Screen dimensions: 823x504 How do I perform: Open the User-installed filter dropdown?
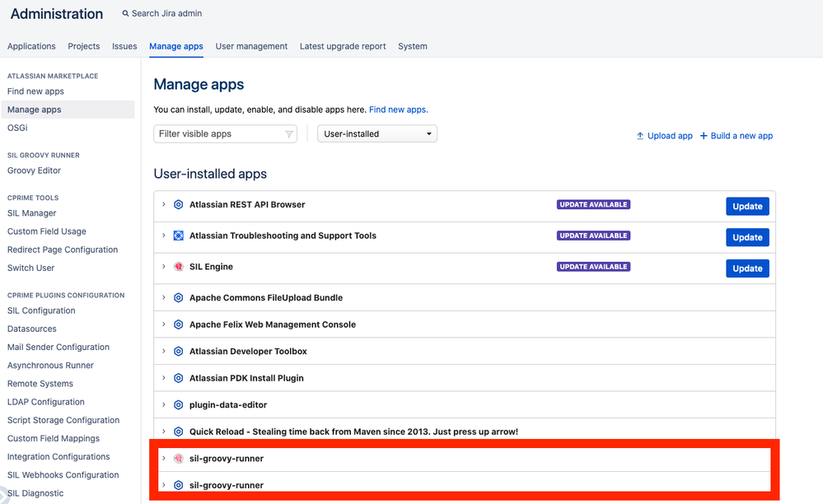click(376, 133)
